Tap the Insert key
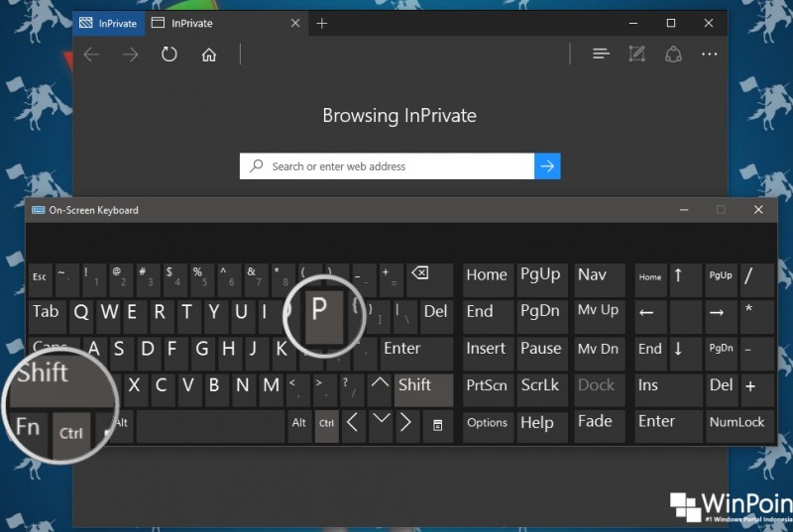This screenshot has width=793, height=532. click(x=488, y=353)
